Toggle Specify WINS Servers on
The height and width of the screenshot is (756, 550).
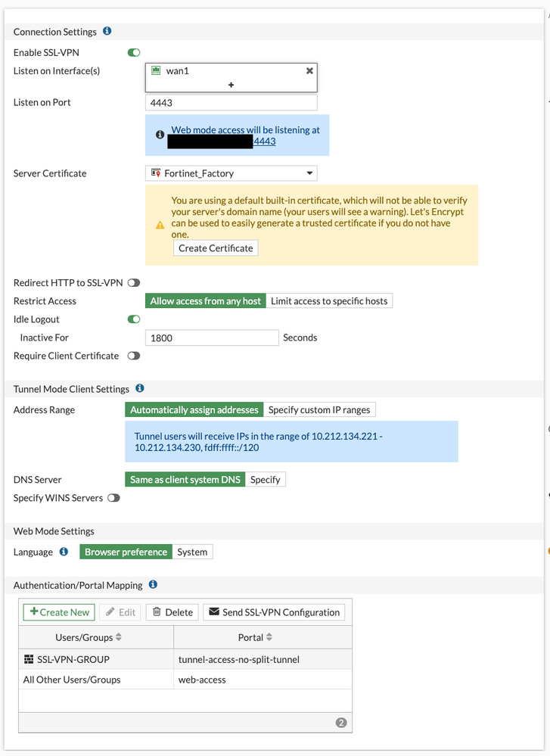pyautogui.click(x=113, y=498)
